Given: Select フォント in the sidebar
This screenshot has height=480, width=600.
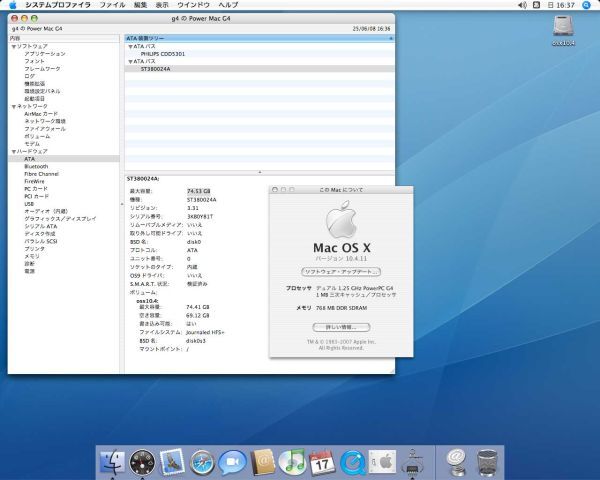Looking at the screenshot, I should [34, 61].
